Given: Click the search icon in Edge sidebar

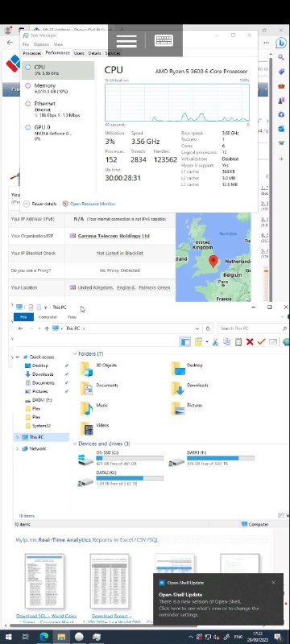Looking at the screenshot, I should coord(281,57).
